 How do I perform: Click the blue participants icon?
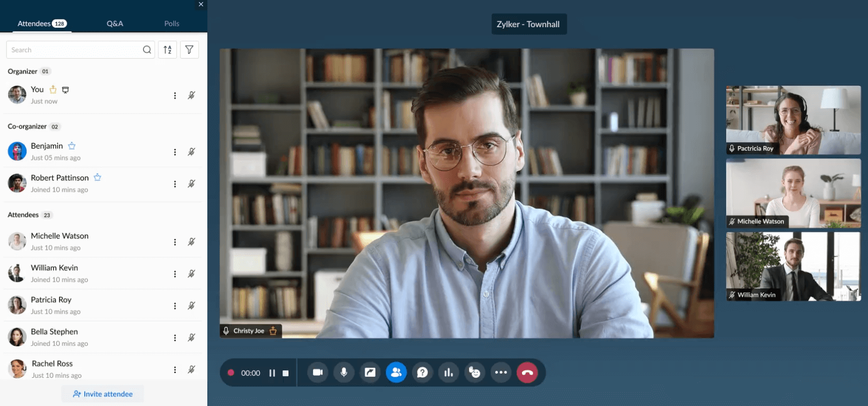pyautogui.click(x=396, y=372)
